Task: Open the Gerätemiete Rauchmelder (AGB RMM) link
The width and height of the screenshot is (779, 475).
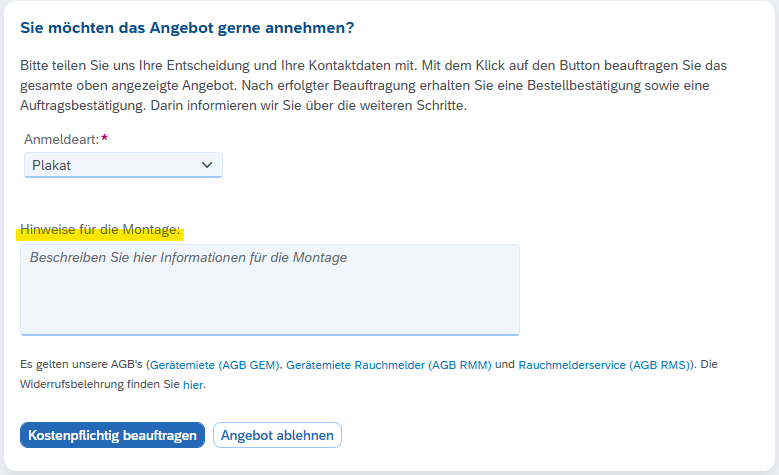Action: click(388, 366)
